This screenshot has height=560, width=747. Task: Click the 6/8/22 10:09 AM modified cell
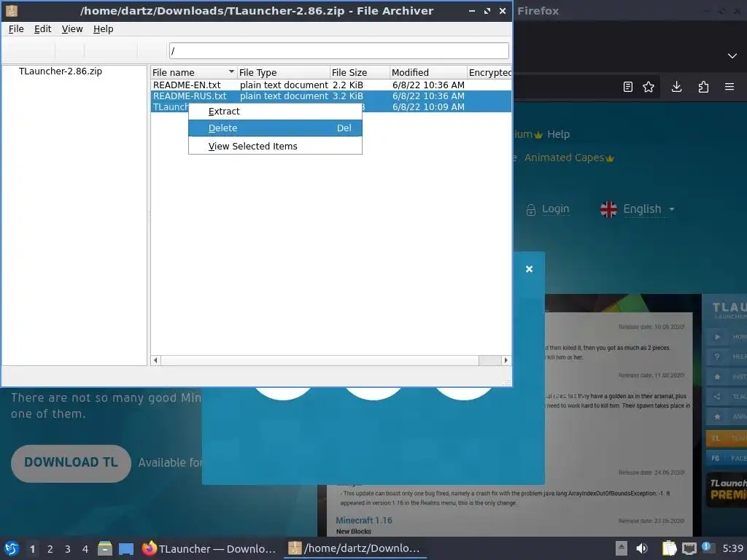[428, 106]
